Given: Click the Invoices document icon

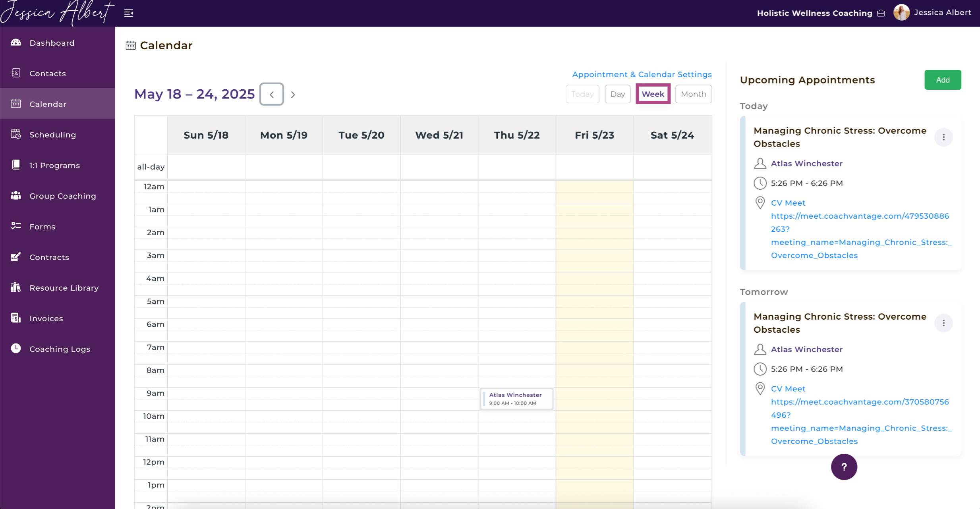Looking at the screenshot, I should (16, 318).
